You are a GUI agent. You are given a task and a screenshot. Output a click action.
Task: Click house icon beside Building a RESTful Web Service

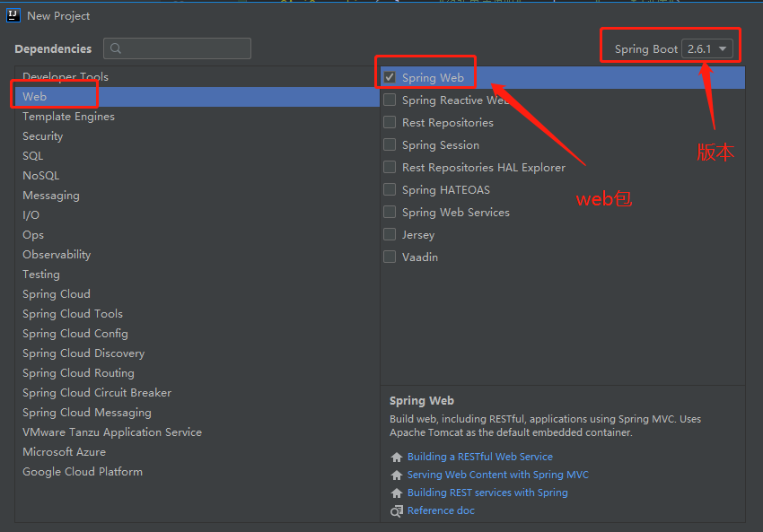click(397, 458)
